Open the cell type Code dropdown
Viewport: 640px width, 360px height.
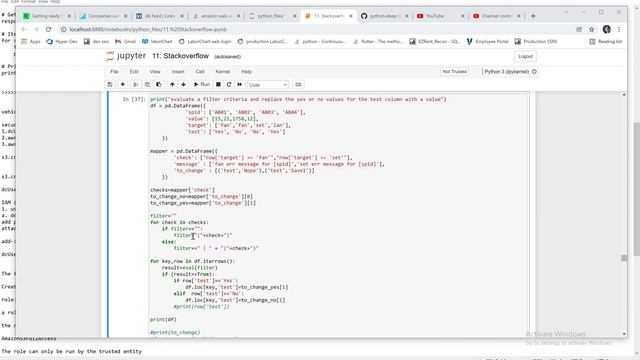coord(268,85)
